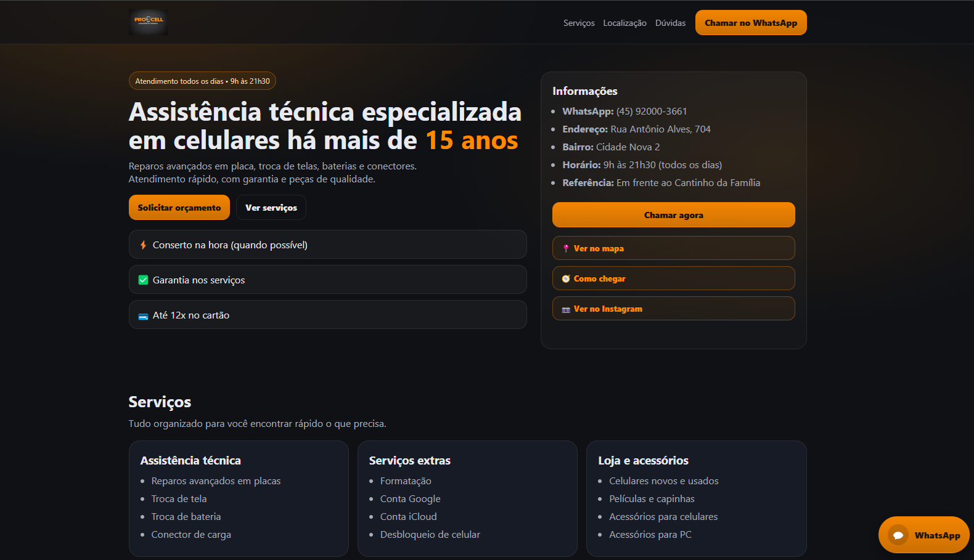Click the address Rua Antônio Alves, 704
The height and width of the screenshot is (560, 974).
660,129
